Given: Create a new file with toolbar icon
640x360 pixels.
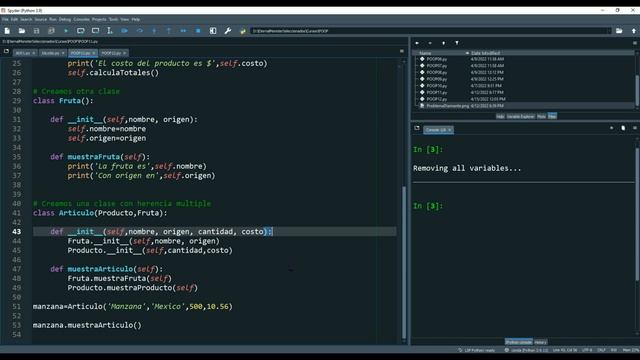Looking at the screenshot, I should (x=7, y=31).
